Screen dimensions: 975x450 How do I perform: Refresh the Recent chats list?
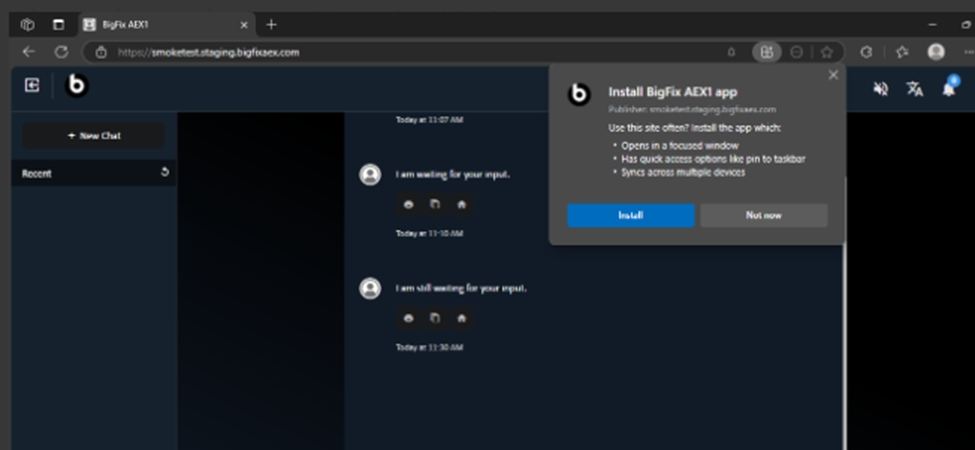(x=165, y=172)
